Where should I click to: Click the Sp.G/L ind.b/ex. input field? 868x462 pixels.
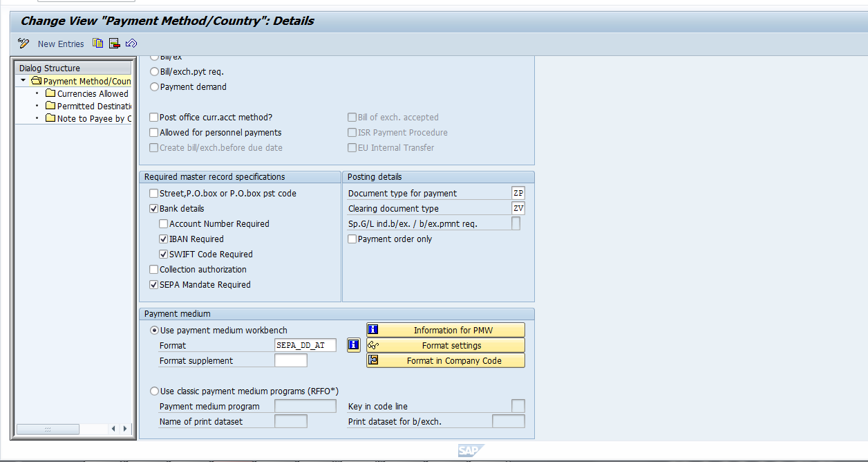pos(516,223)
